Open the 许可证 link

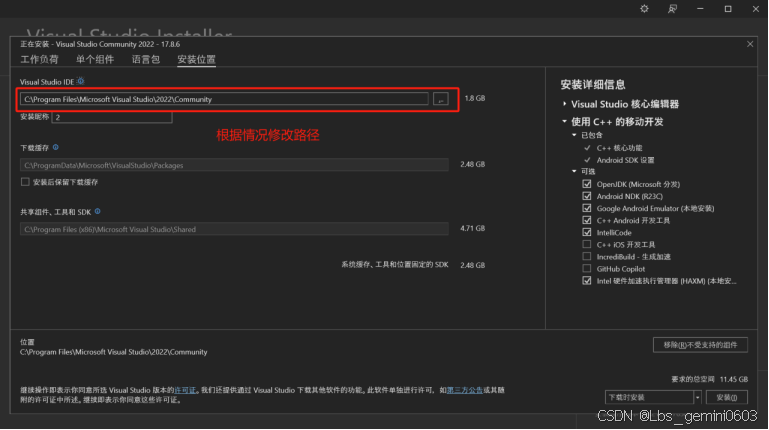[185, 390]
